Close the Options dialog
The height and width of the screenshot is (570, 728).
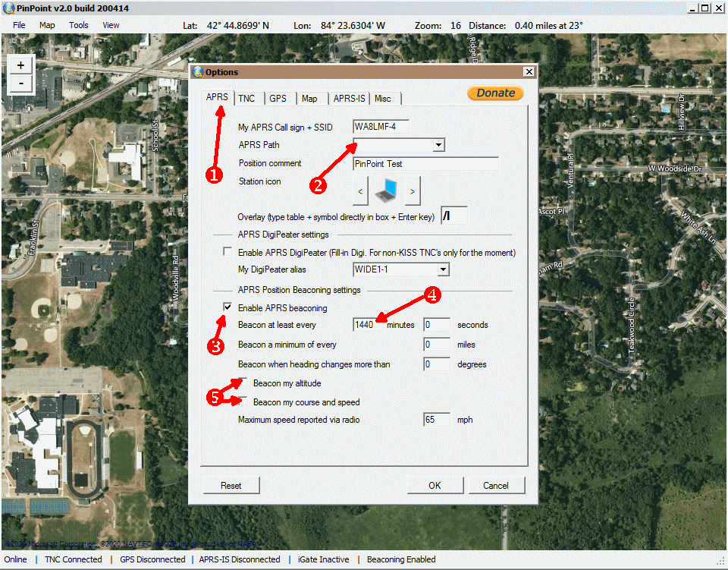coord(529,71)
